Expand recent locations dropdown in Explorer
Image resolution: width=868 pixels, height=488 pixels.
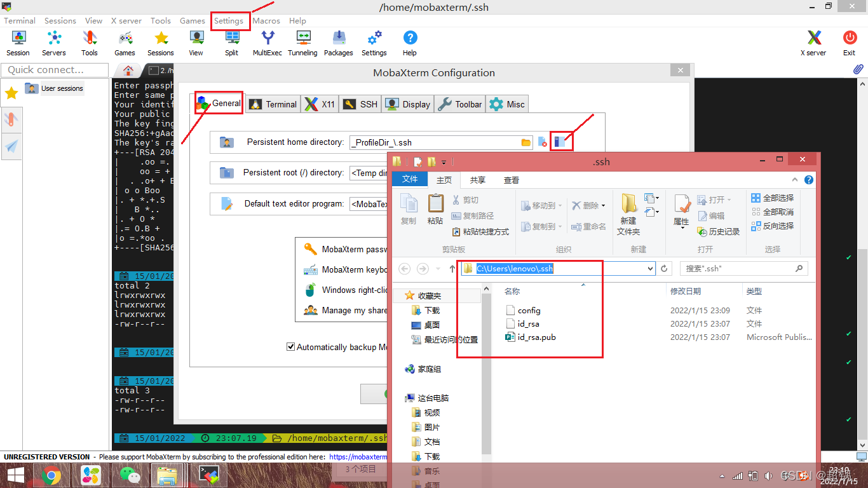(x=438, y=269)
